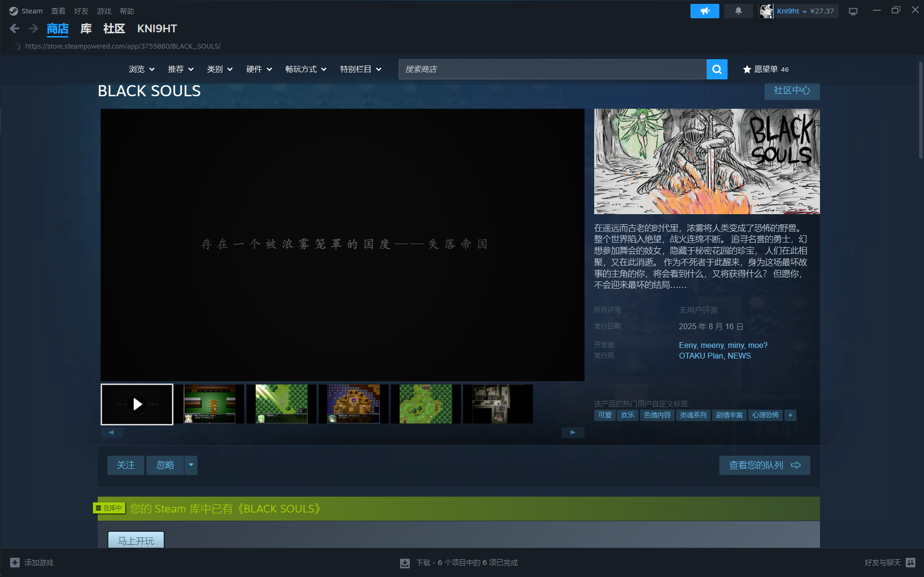Click the 查看您的队列 button
Viewport: 924px width, 577px height.
[765, 465]
